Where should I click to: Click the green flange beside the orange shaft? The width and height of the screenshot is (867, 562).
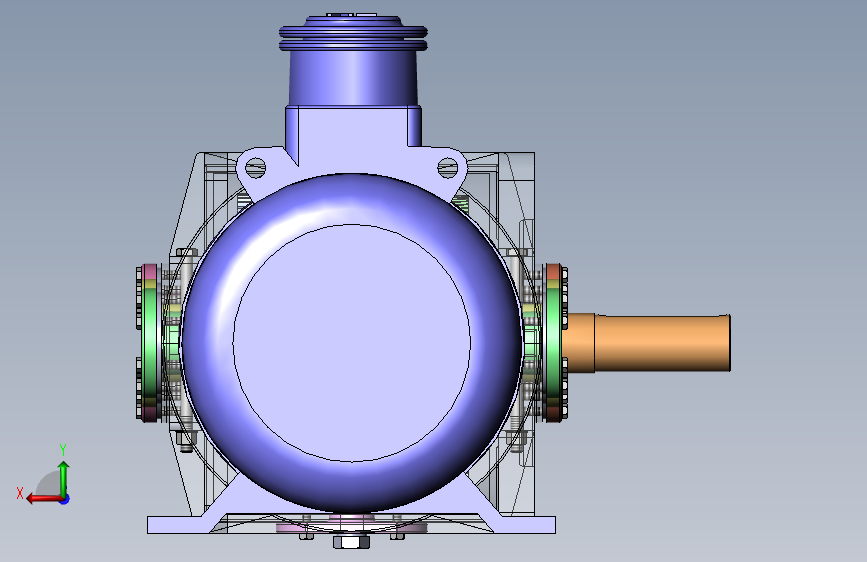553,343
